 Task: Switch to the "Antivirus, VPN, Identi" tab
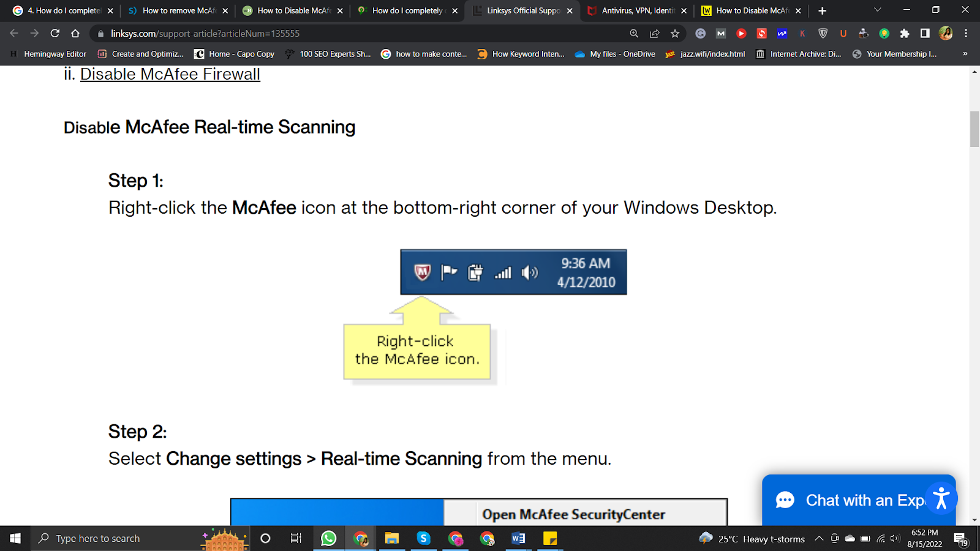click(x=638, y=10)
